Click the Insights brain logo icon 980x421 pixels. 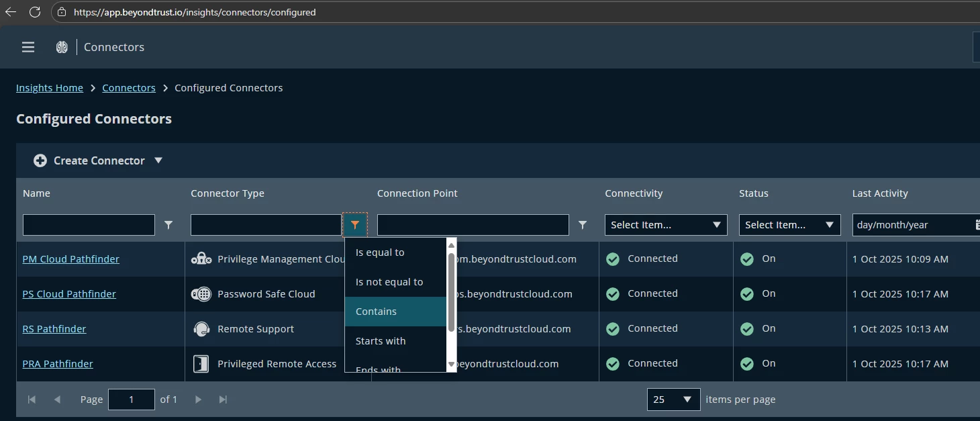pyautogui.click(x=62, y=47)
